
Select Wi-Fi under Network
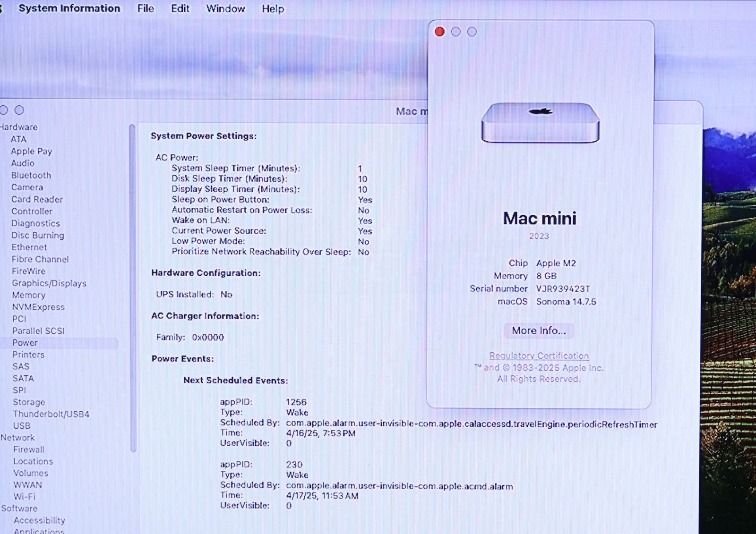pos(25,497)
